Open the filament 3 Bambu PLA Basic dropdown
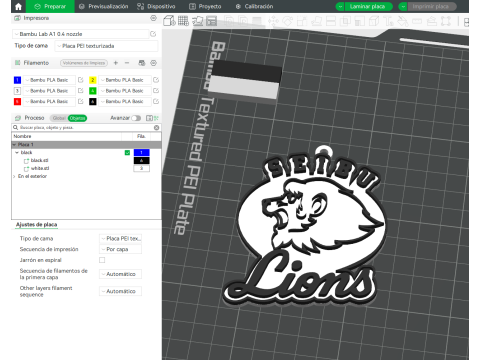 click(x=49, y=91)
